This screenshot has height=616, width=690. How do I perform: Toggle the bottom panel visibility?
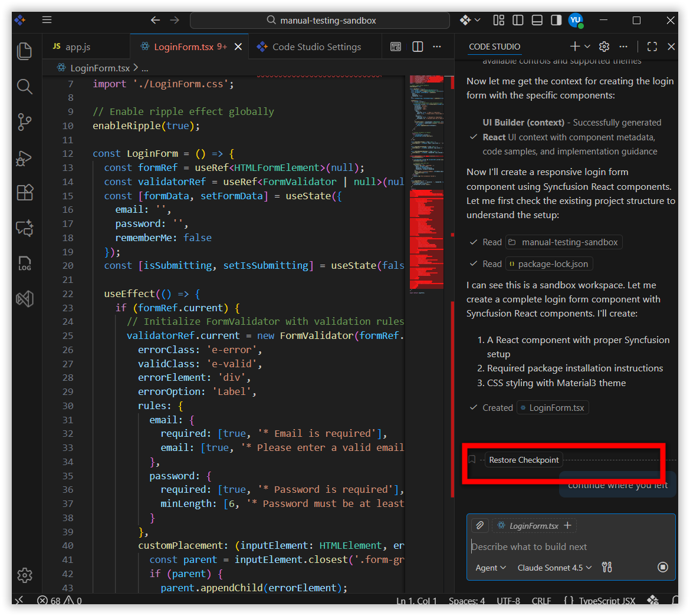click(537, 21)
